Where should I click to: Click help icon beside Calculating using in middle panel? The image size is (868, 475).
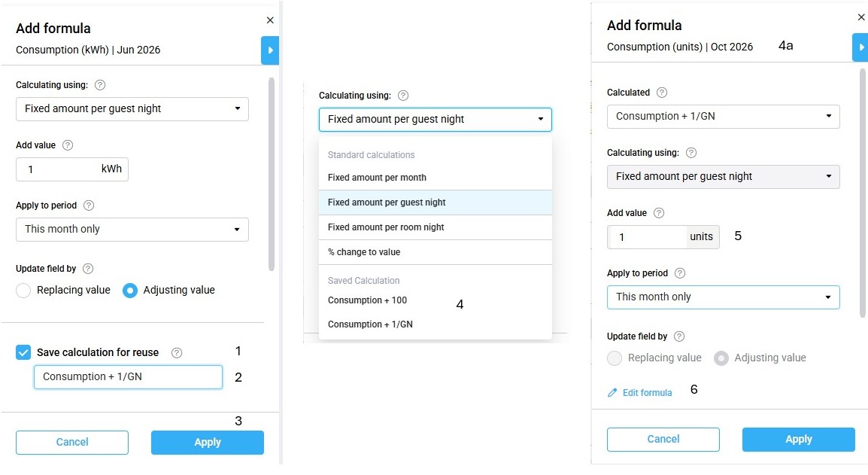[x=403, y=96]
